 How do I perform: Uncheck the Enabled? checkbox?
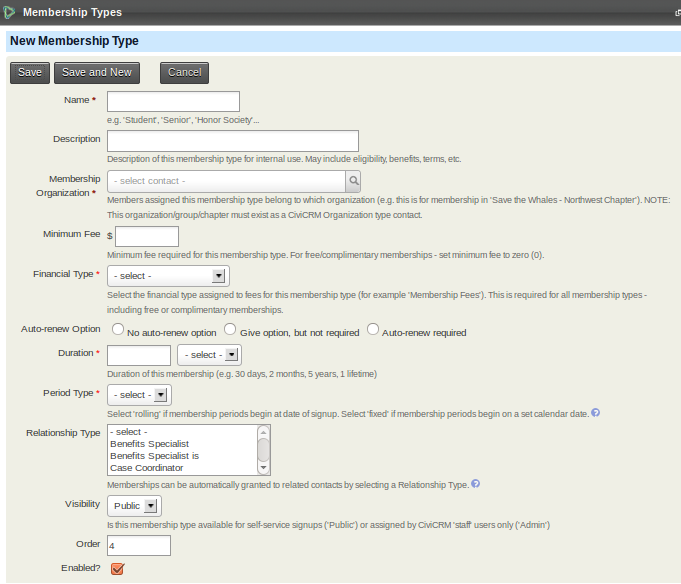point(117,569)
